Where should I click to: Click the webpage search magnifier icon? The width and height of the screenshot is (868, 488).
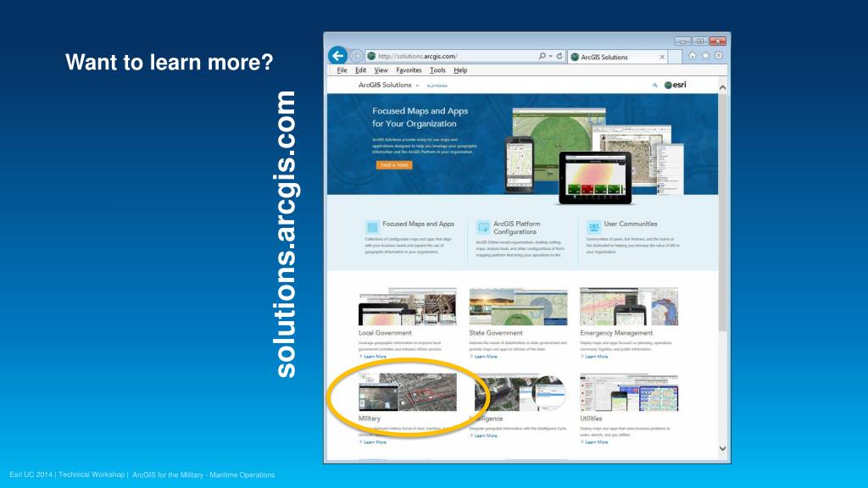(x=655, y=86)
